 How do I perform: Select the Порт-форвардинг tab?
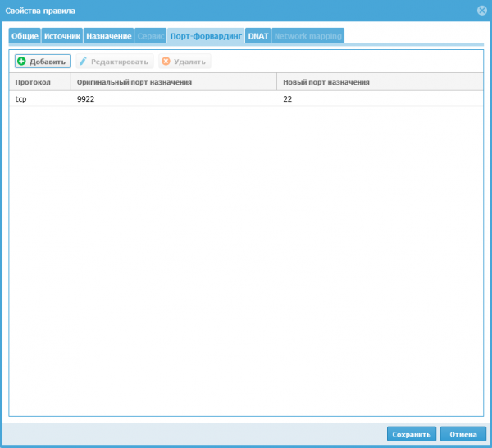[206, 36]
